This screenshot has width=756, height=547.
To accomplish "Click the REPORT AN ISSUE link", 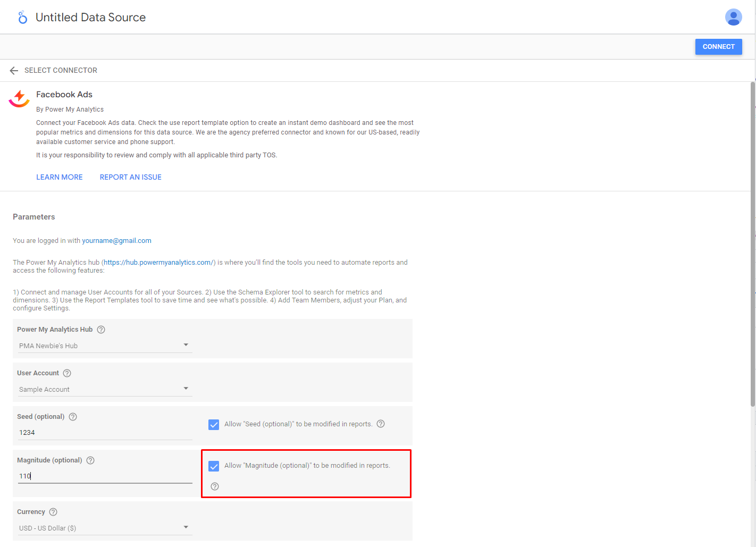I will point(131,177).
